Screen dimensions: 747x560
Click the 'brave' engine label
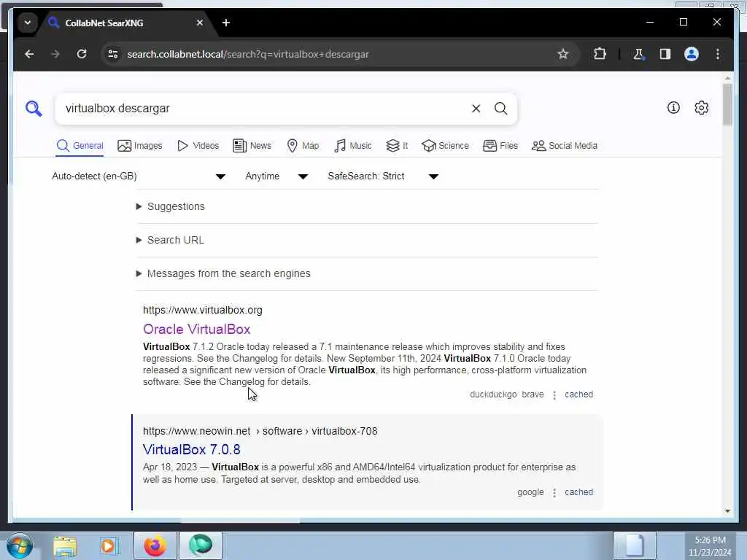pos(533,394)
